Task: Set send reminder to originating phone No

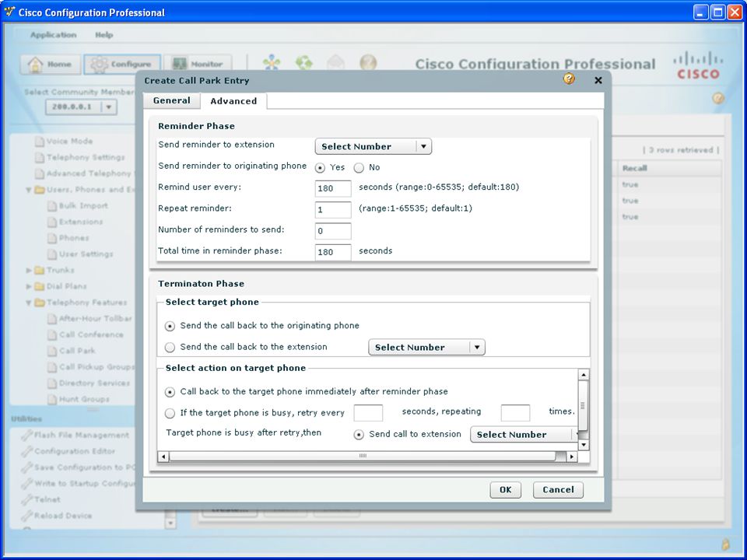Action: (x=359, y=168)
